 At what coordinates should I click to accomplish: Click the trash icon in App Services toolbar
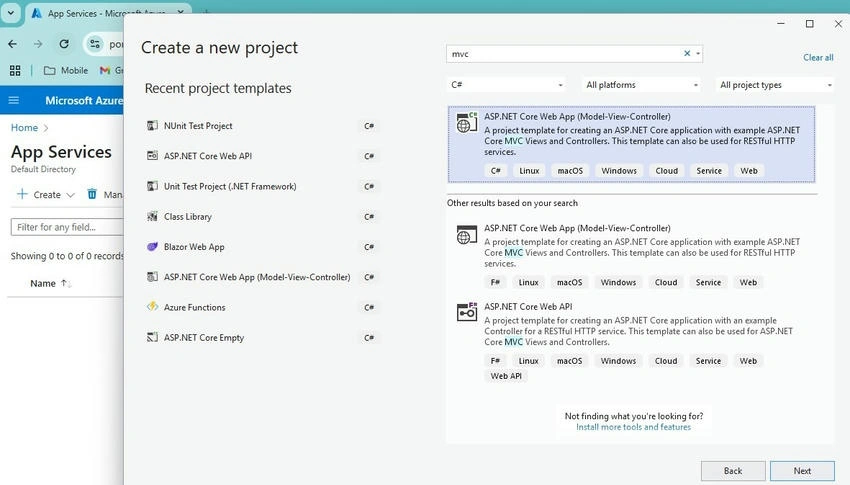(92, 194)
